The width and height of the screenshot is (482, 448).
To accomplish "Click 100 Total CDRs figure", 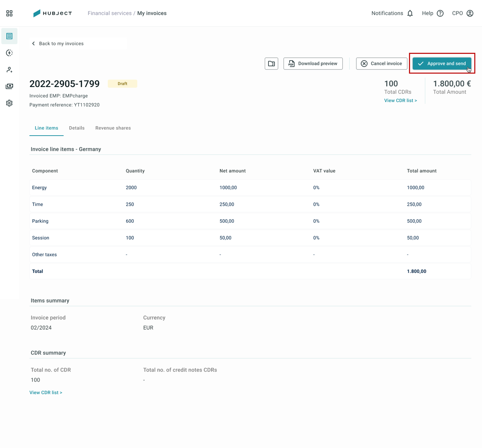I will click(x=391, y=84).
